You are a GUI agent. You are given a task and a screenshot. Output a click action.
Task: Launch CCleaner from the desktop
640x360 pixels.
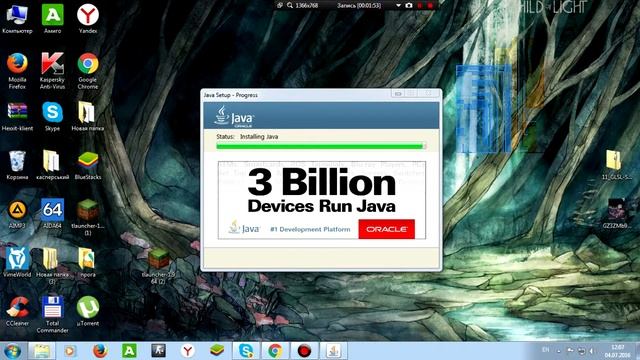17,311
